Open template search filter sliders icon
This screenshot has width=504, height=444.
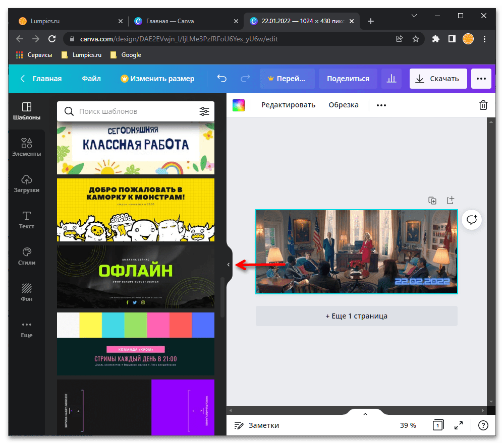tap(204, 111)
